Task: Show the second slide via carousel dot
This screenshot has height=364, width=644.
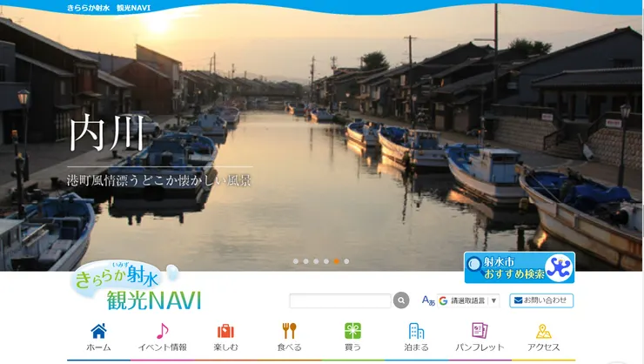Action: click(305, 261)
